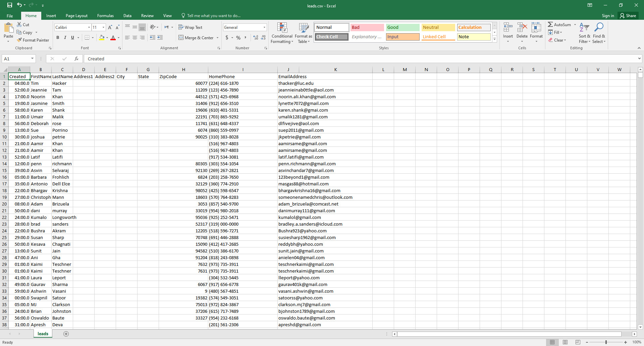Increase font size with the larger A icon
644x346 pixels.
coord(110,27)
